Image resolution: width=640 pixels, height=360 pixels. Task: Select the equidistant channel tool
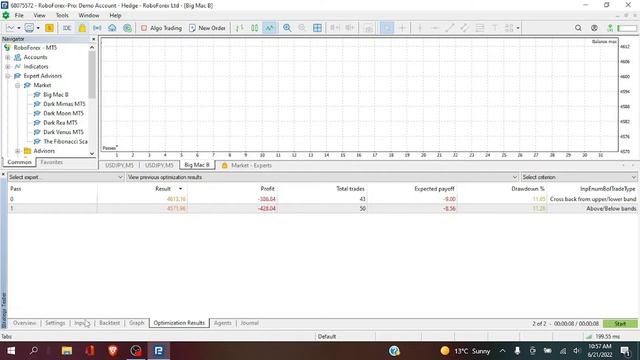click(464, 28)
